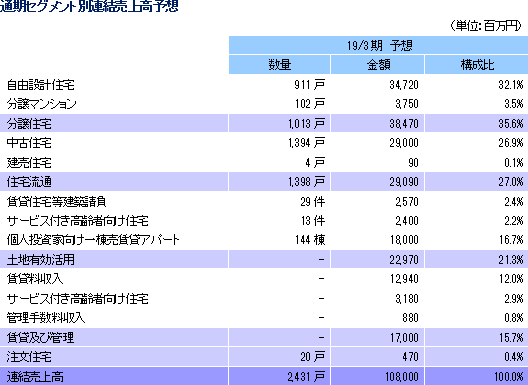Click the 管理手数料収入 row label
The width and height of the screenshot is (528, 385).
click(x=46, y=318)
